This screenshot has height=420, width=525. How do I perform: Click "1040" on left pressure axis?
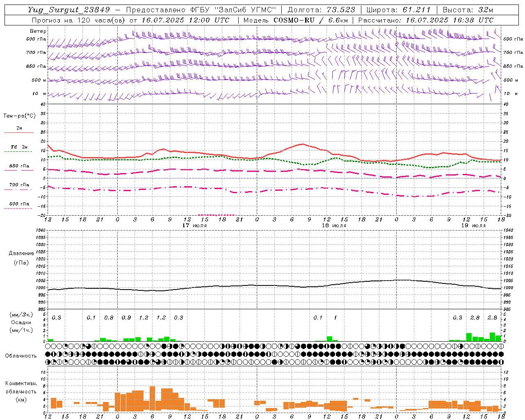pyautogui.click(x=41, y=231)
